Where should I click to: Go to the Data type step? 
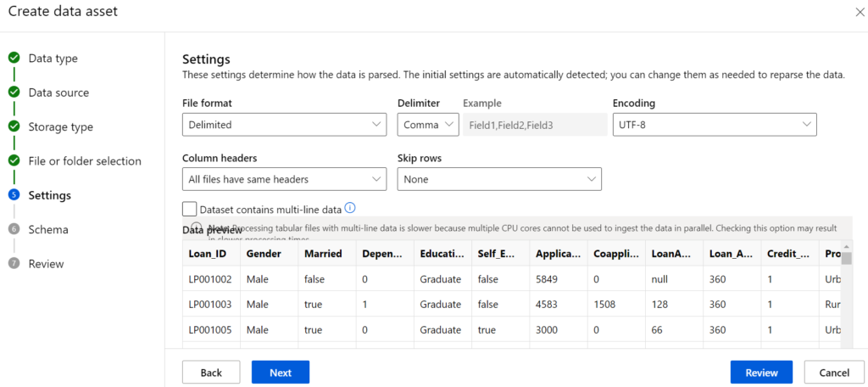point(53,59)
